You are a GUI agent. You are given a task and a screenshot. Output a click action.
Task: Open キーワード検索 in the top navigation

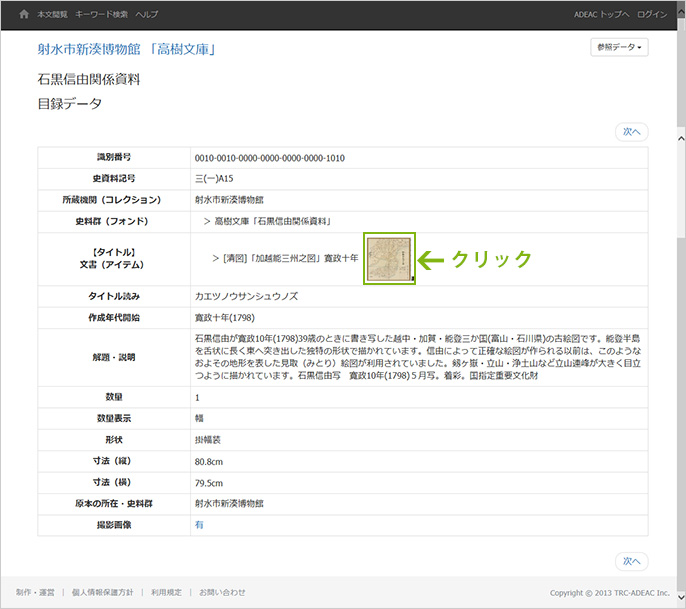point(101,15)
